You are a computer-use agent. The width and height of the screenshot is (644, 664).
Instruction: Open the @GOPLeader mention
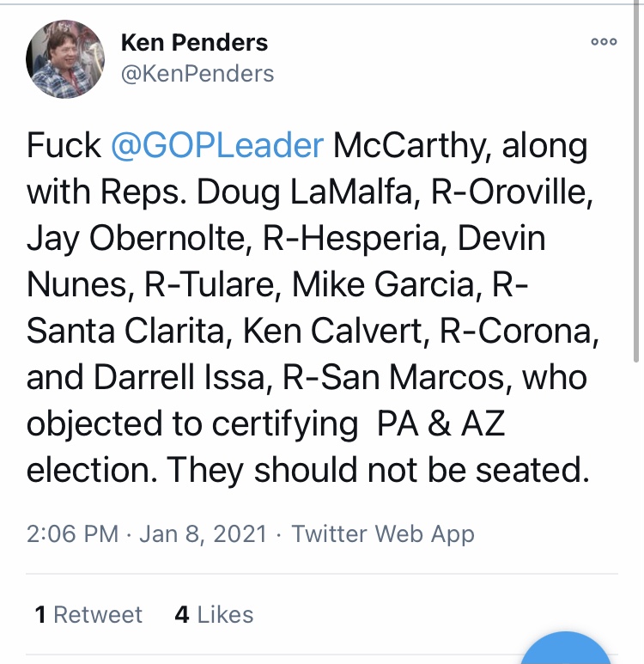(x=217, y=146)
